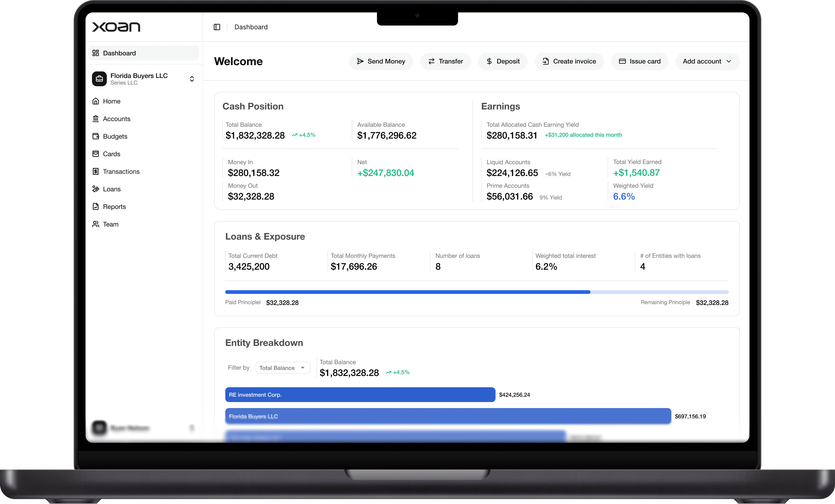The width and height of the screenshot is (835, 504).
Task: Click the Loans hand-coins icon
Action: (96, 189)
